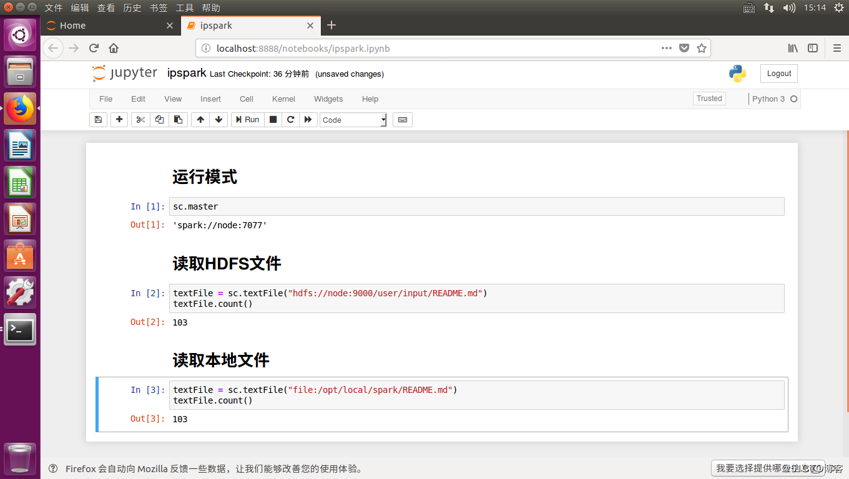The height and width of the screenshot is (479, 849).
Task: Move selected cell up arrow
Action: pos(200,120)
